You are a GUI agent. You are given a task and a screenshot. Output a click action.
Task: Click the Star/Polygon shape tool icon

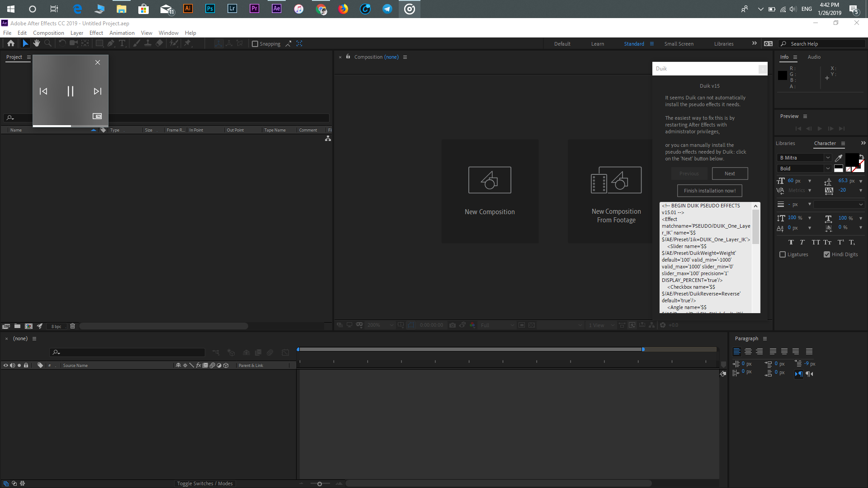(x=99, y=43)
